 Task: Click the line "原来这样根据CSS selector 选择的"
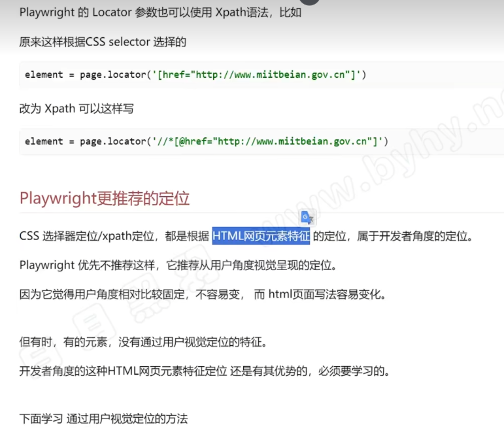tap(103, 42)
